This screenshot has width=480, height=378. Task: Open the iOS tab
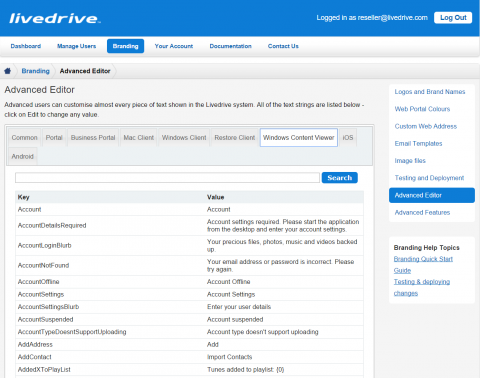pos(348,138)
